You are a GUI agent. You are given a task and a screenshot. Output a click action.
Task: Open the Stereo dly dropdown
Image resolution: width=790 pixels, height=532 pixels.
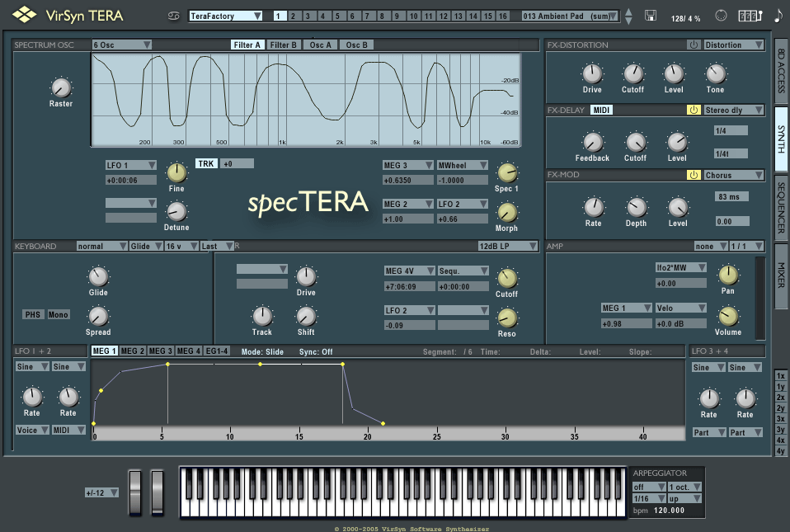click(734, 110)
